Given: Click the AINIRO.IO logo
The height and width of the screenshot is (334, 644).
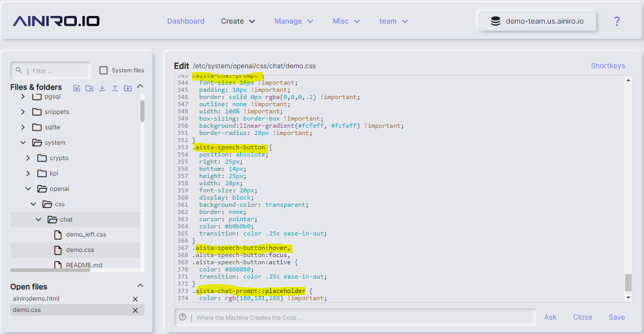Looking at the screenshot, I should (56, 21).
